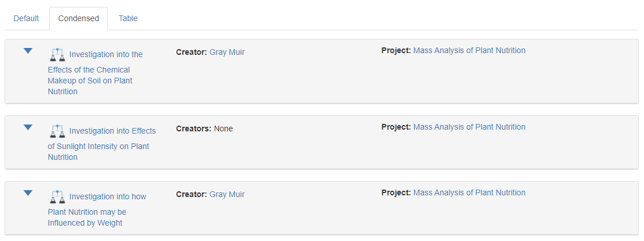
Task: Click the Creators: None text in the Sunlight row
Action: point(205,128)
